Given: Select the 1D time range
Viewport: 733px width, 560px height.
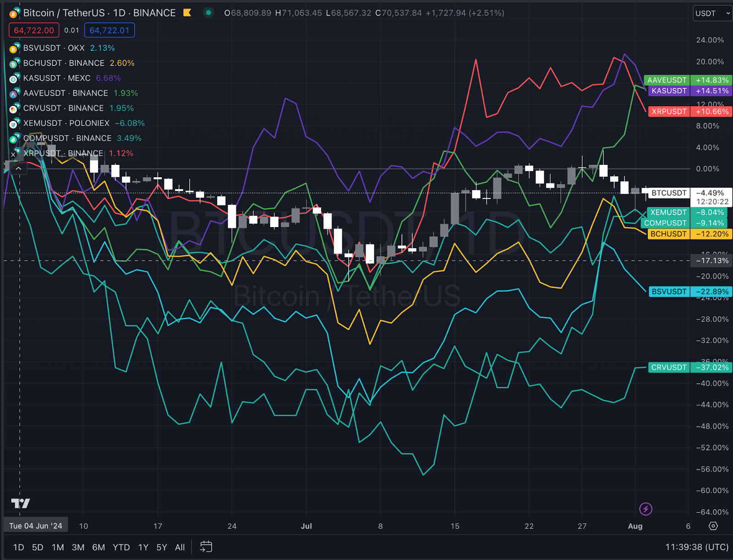Looking at the screenshot, I should pyautogui.click(x=18, y=547).
